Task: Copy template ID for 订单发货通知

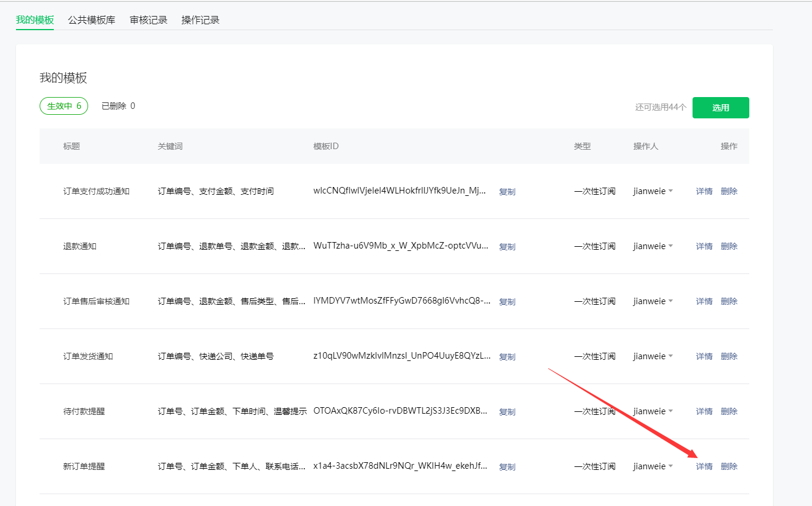Action: tap(507, 357)
